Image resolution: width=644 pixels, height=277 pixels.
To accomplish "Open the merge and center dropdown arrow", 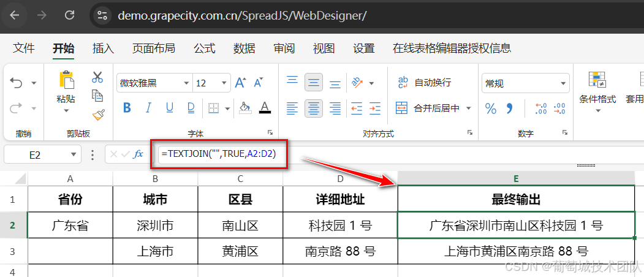I will point(469,108).
